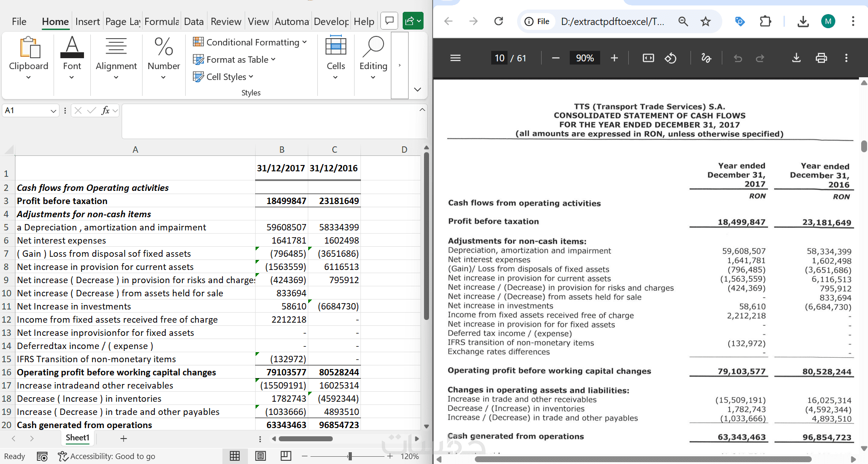
Task: Print the PDF document
Action: (x=821, y=58)
